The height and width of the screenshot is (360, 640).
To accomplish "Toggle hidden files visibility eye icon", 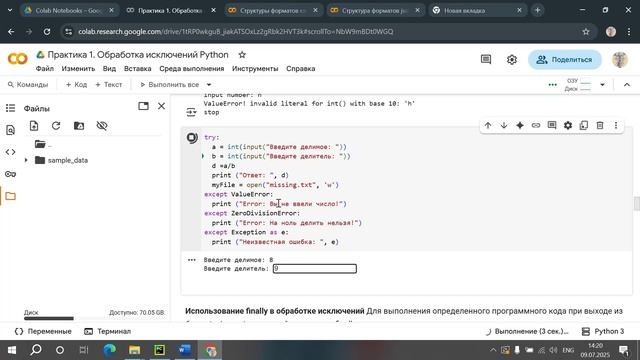I will [x=102, y=126].
